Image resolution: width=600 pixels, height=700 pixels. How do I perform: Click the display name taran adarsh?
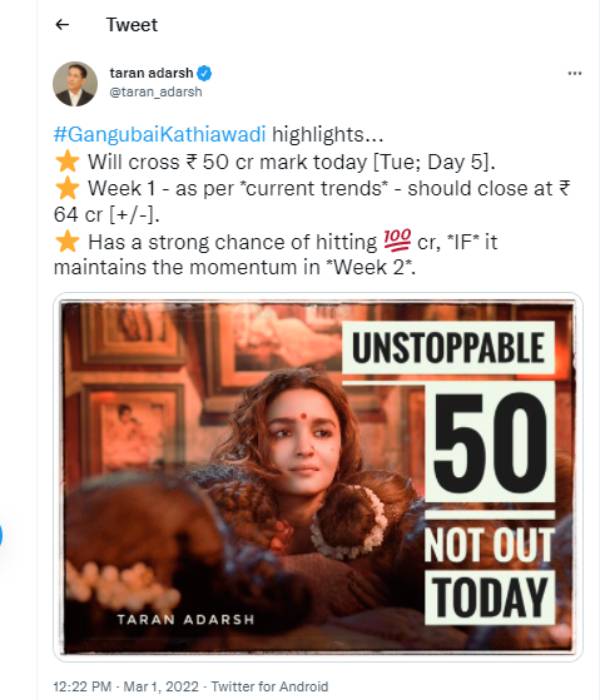[151, 74]
